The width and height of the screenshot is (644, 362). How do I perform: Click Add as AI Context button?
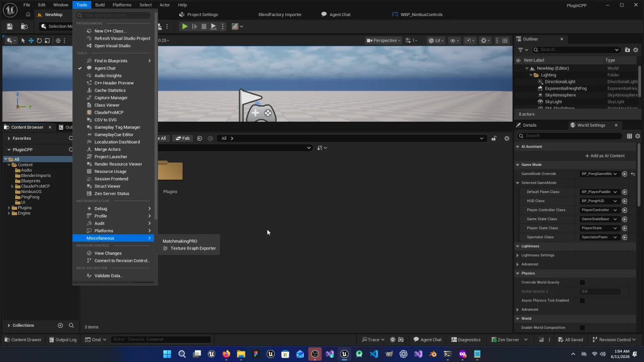(605, 156)
